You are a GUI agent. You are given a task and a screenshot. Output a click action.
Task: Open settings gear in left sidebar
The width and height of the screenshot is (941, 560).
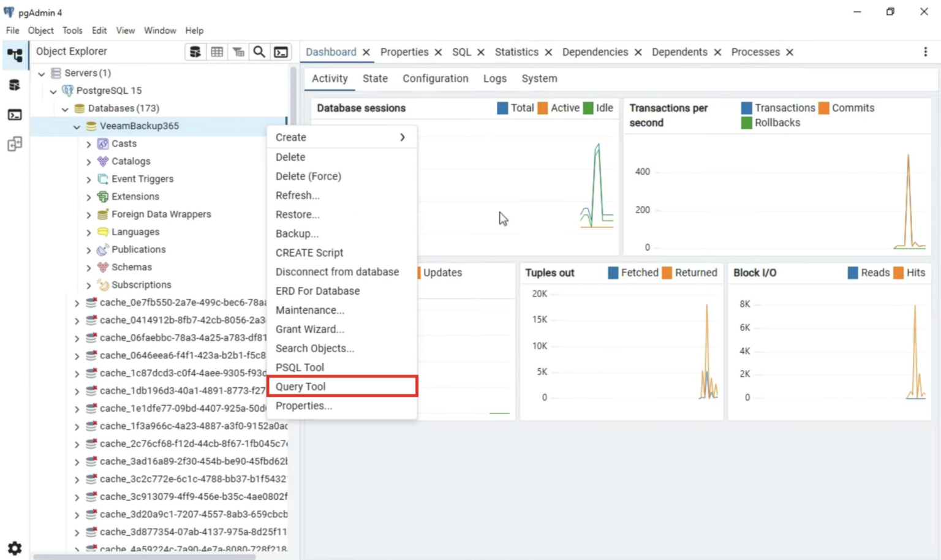coord(15,548)
